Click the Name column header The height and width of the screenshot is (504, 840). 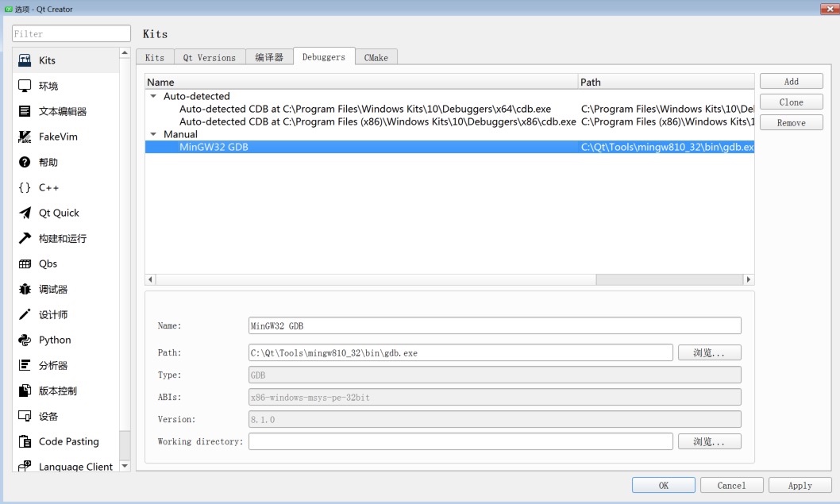(x=361, y=82)
